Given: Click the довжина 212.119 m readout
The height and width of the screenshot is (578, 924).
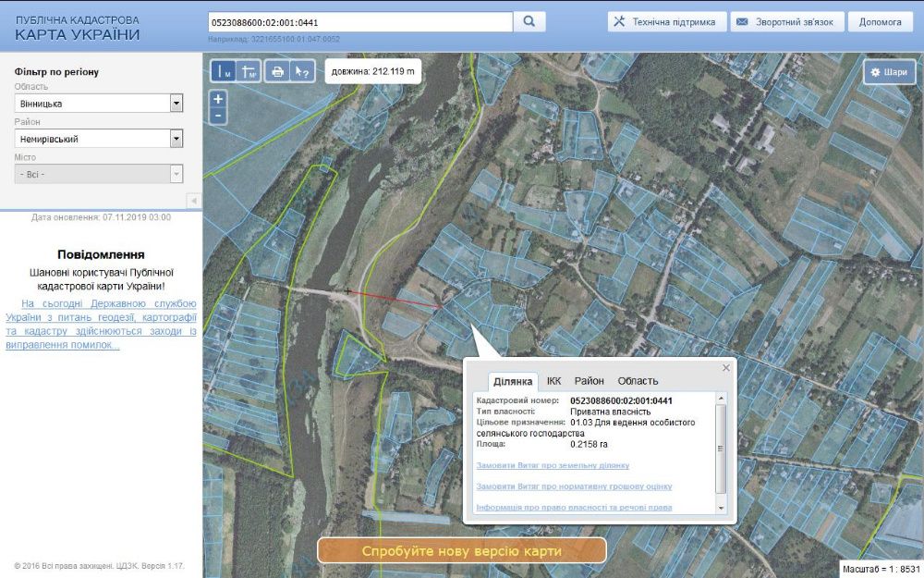Looking at the screenshot, I should [x=372, y=71].
